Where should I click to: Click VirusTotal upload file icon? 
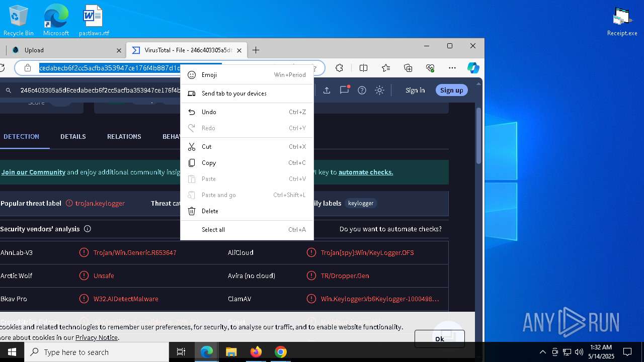click(327, 90)
